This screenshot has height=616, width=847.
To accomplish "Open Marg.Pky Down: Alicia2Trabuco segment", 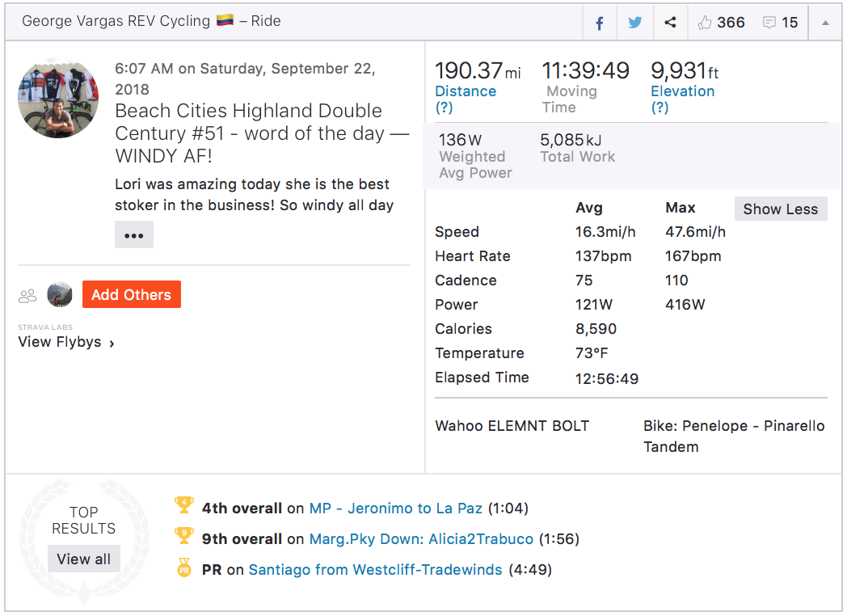I will (x=421, y=539).
